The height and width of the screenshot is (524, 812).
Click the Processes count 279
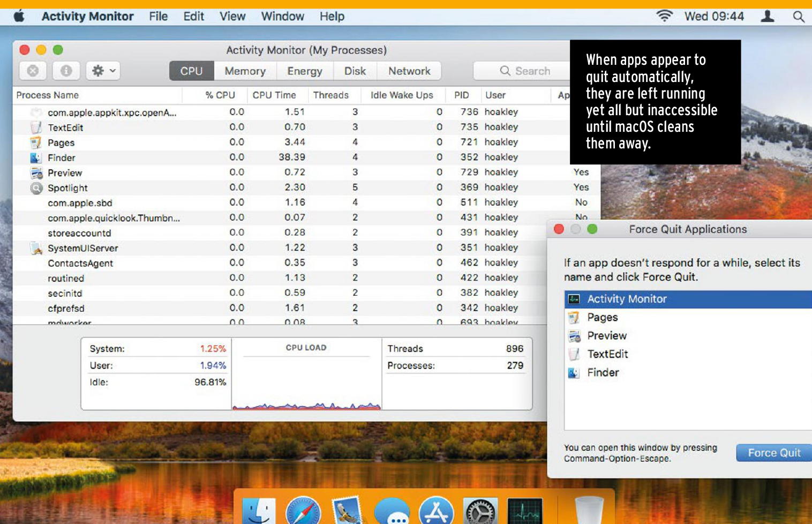click(x=515, y=365)
